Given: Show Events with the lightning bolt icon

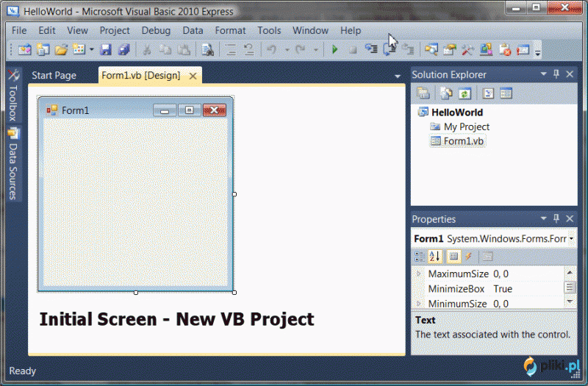Looking at the screenshot, I should click(x=468, y=257).
